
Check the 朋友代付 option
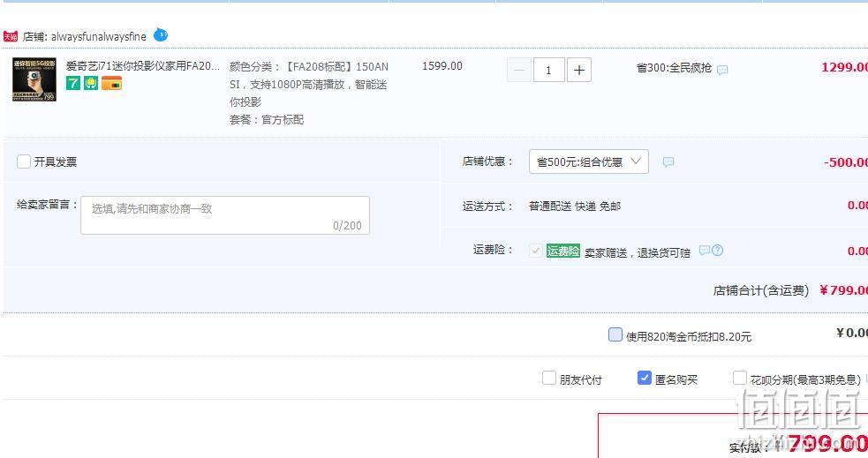[548, 378]
